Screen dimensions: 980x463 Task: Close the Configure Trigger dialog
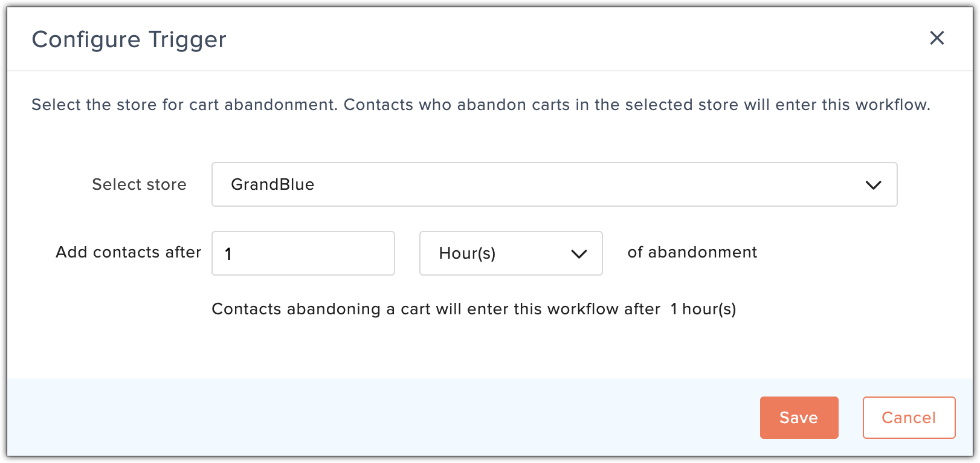click(936, 38)
